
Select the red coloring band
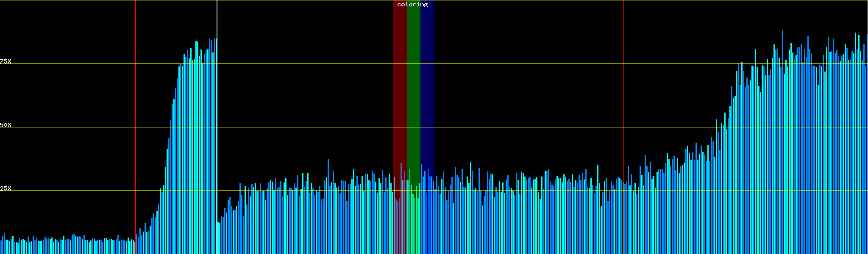coord(400,85)
